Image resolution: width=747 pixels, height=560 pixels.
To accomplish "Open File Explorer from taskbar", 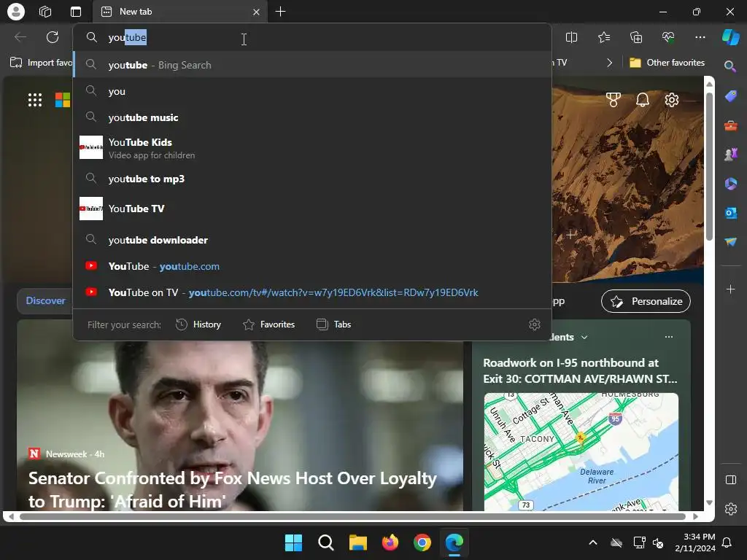I will (x=357, y=542).
